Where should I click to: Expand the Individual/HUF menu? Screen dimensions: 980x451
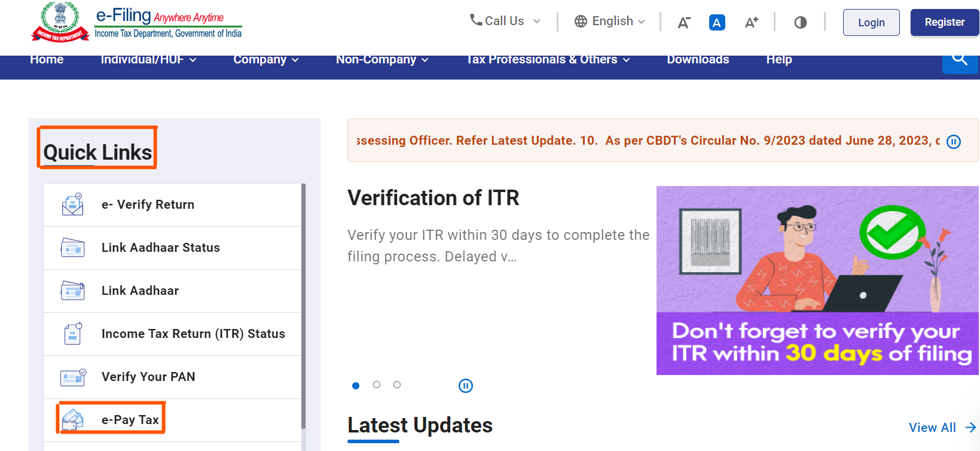tap(148, 60)
